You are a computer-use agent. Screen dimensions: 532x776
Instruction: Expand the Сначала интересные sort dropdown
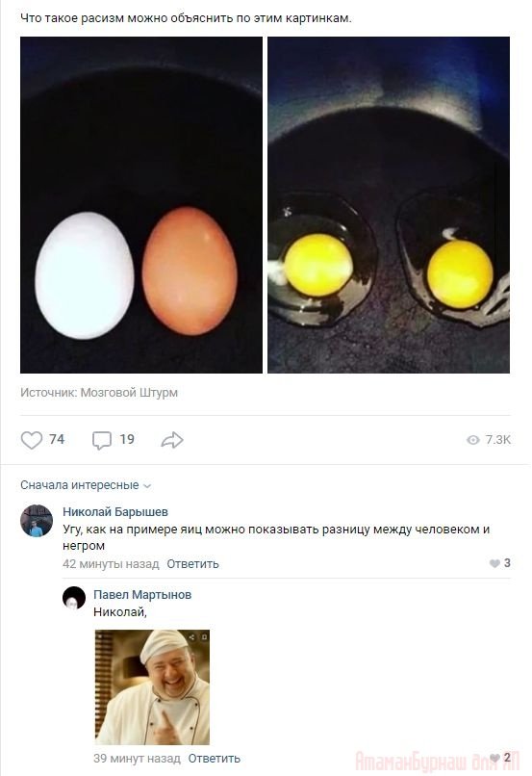85,485
